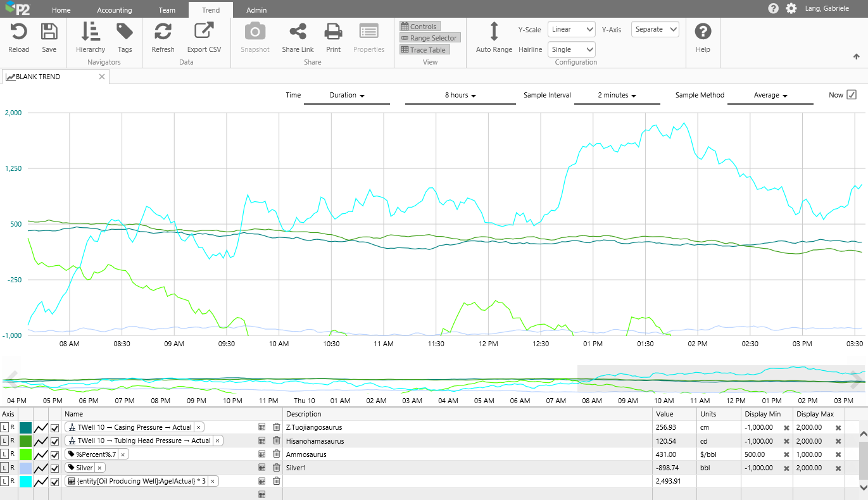Open the Admin tab
Screen dimensions: 868x500
[256, 10]
